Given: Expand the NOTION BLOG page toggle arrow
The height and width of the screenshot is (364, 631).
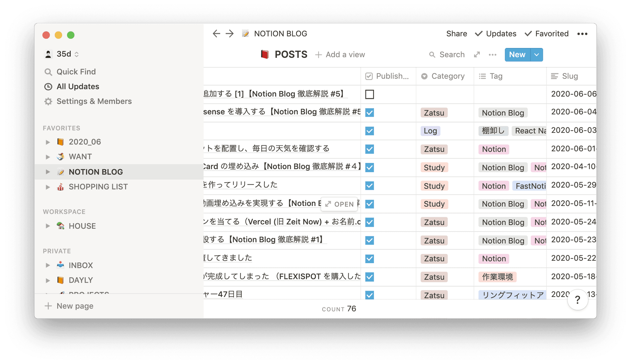Looking at the screenshot, I should point(48,172).
